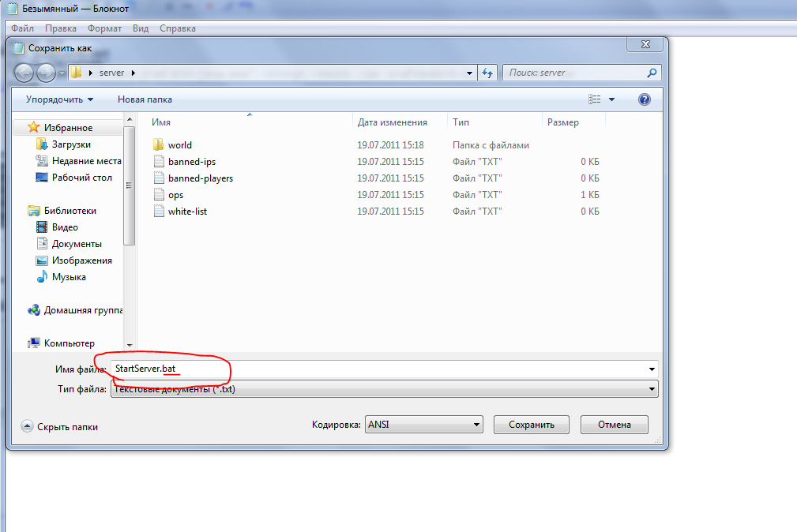The image size is (797, 532).
Task: Click the help question mark icon
Action: point(644,99)
